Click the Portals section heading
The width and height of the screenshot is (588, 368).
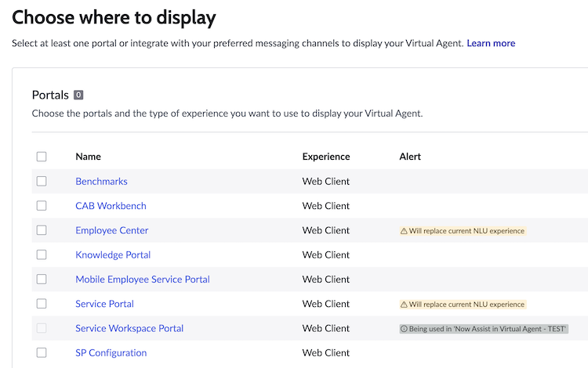click(x=50, y=95)
